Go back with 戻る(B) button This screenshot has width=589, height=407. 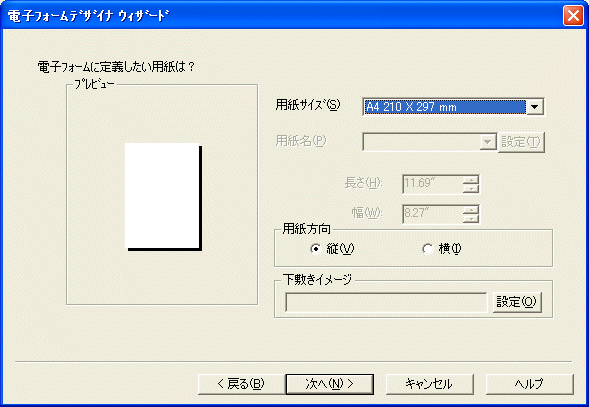tap(241, 384)
